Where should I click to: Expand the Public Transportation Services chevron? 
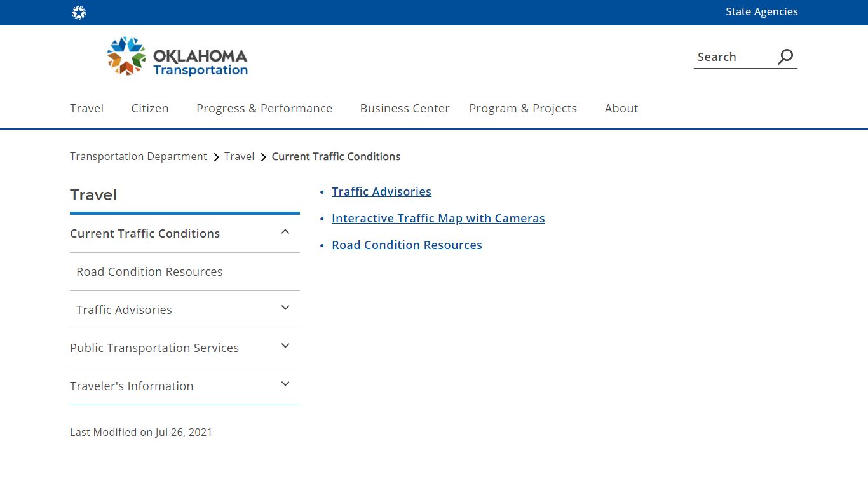(x=285, y=346)
